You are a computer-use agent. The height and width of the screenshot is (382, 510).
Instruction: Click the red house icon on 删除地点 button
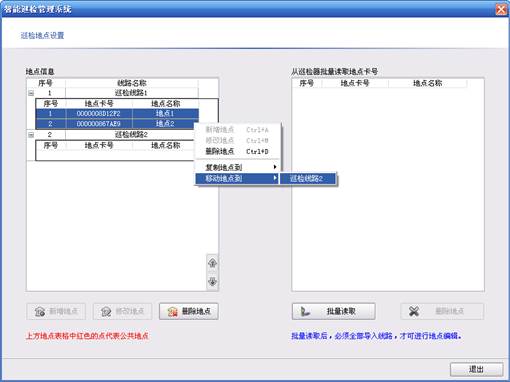click(172, 312)
